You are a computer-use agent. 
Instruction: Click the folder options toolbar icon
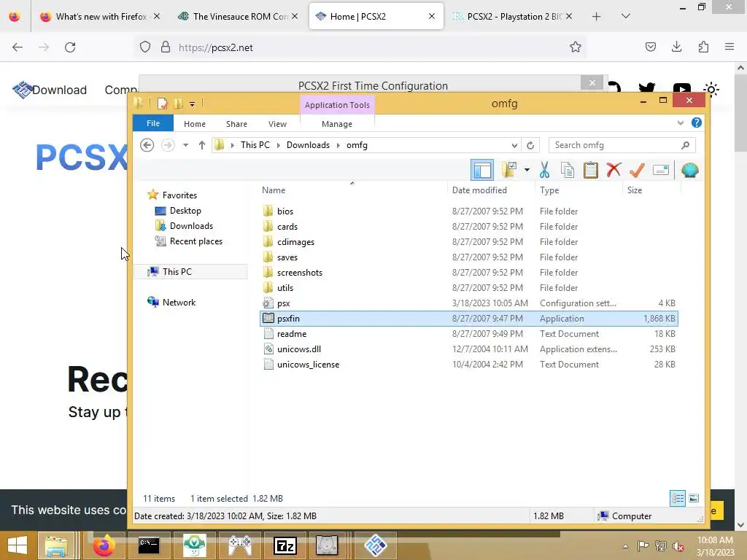508,170
